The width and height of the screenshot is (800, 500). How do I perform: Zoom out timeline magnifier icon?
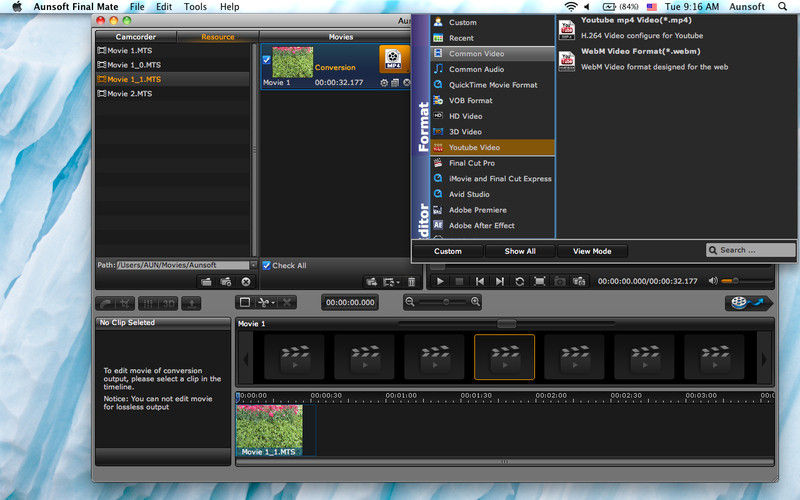pyautogui.click(x=410, y=302)
